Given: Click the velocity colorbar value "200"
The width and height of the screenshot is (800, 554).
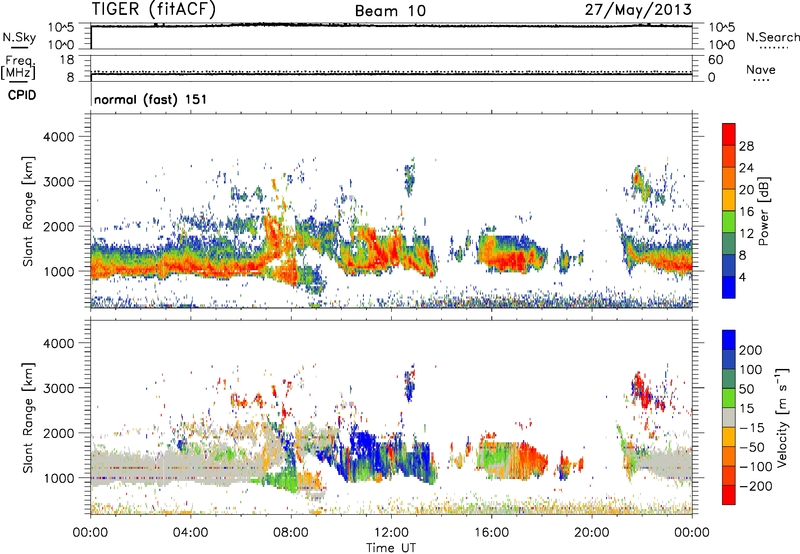Looking at the screenshot, I should click(x=751, y=350).
